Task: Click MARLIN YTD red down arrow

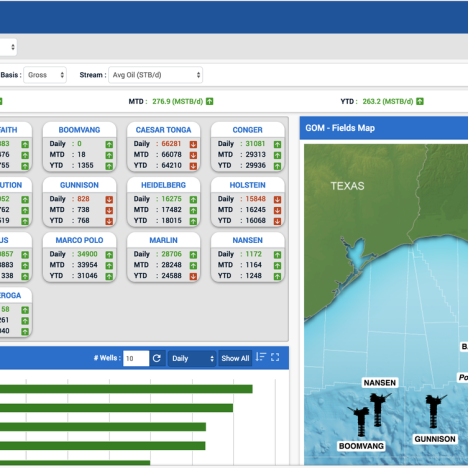Action: coord(193,276)
